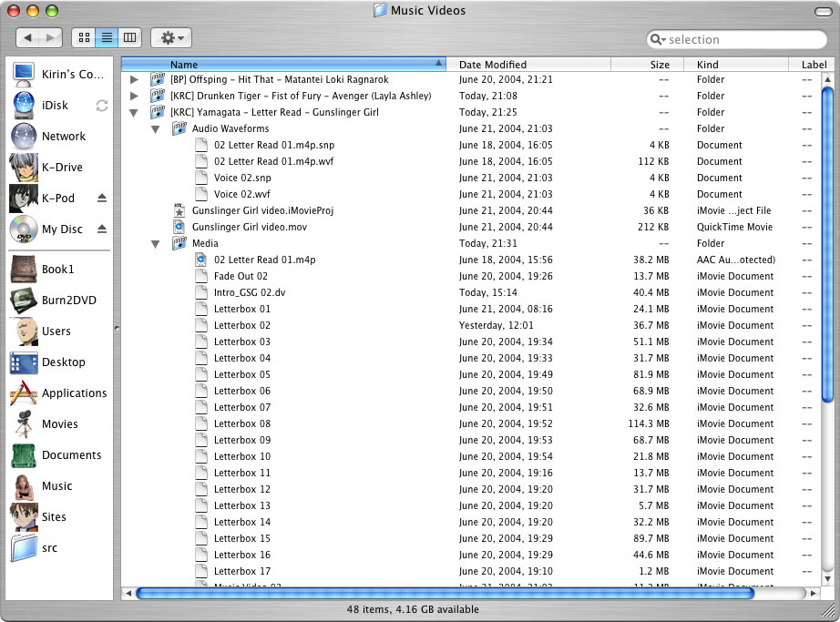Switch to column view mode
The height and width of the screenshot is (622, 840).
(129, 37)
